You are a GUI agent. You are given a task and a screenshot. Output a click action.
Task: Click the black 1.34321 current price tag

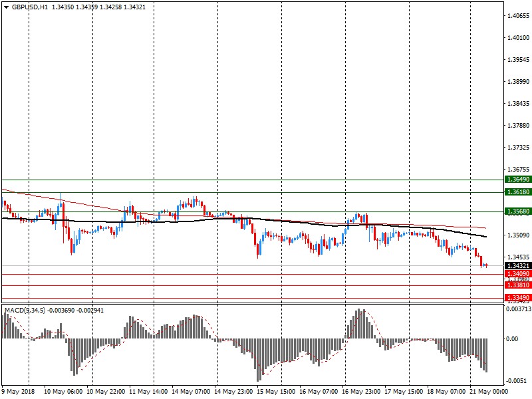[517, 266]
